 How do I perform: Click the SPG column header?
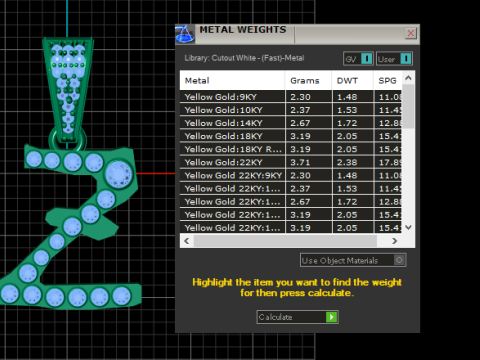(x=388, y=81)
